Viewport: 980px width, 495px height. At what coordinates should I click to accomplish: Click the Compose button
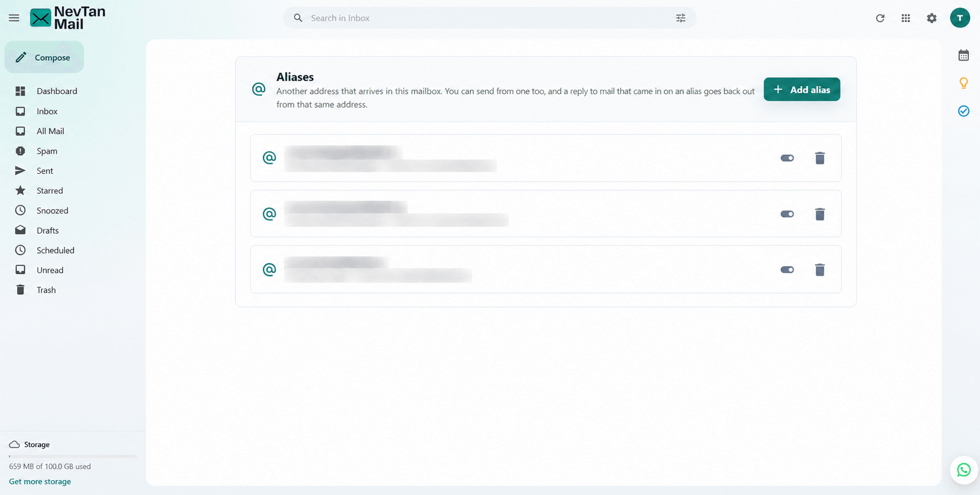coord(44,57)
